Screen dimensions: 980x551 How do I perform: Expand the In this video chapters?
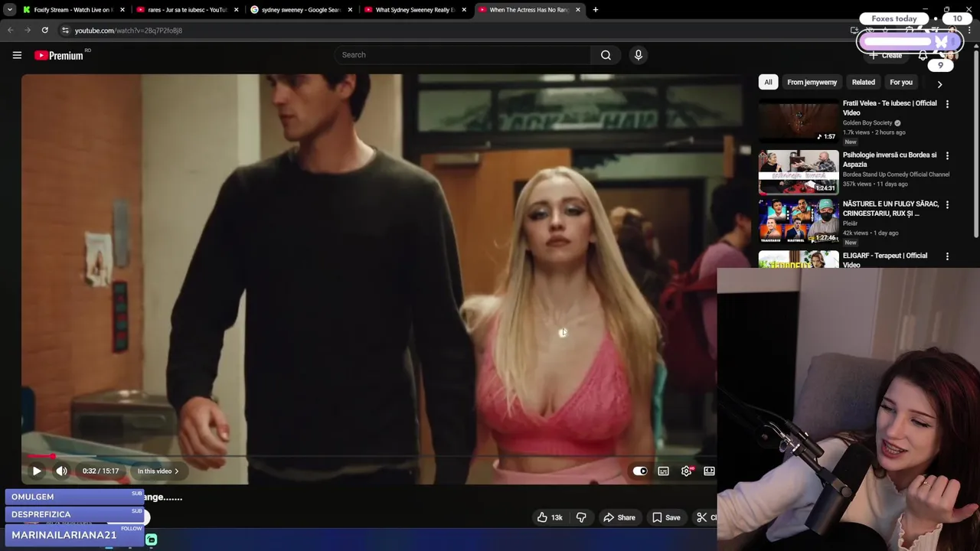tap(158, 471)
